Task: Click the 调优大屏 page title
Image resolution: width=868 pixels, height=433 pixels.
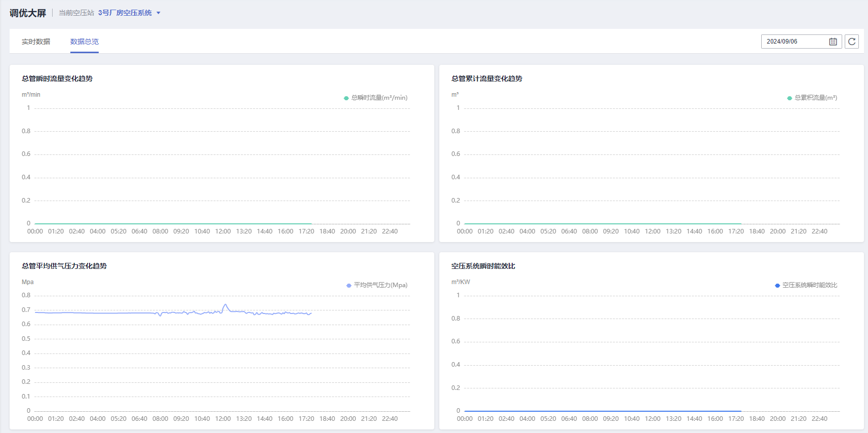Action: click(28, 13)
